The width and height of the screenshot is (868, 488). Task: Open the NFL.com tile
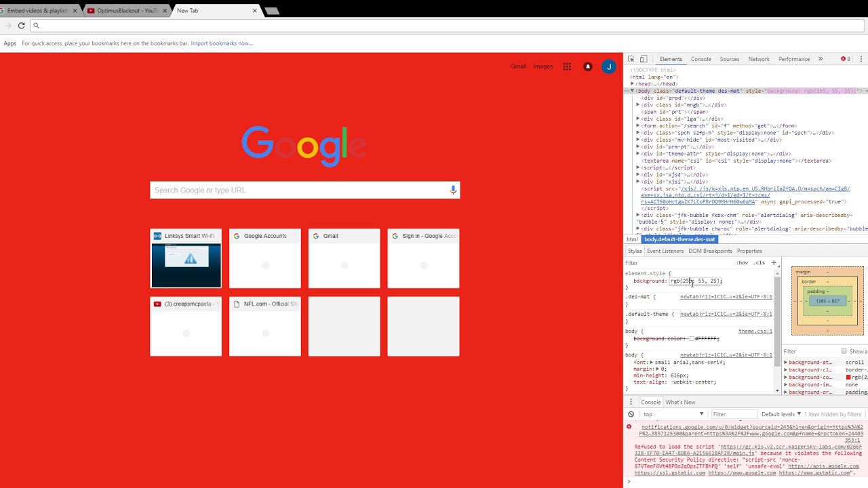click(x=265, y=326)
